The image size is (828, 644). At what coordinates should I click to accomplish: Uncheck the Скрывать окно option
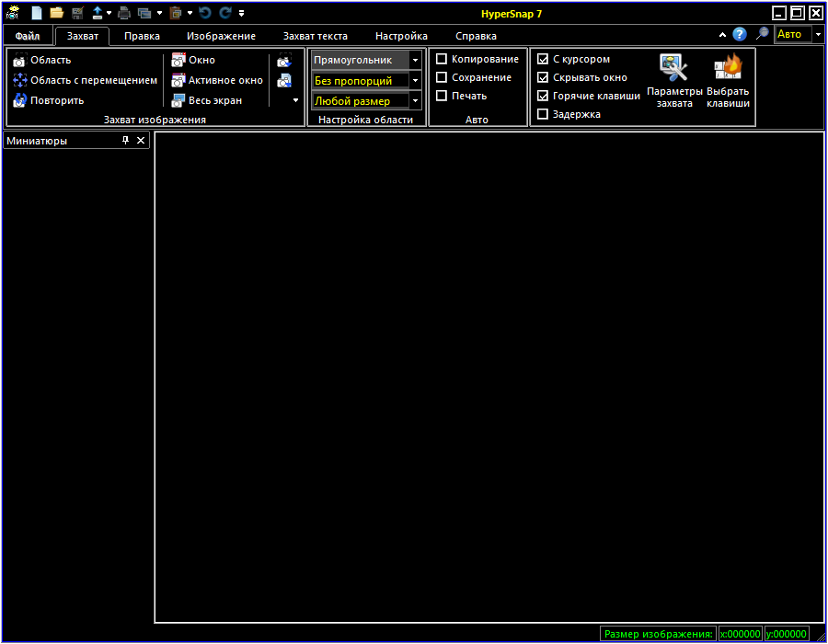(x=543, y=77)
